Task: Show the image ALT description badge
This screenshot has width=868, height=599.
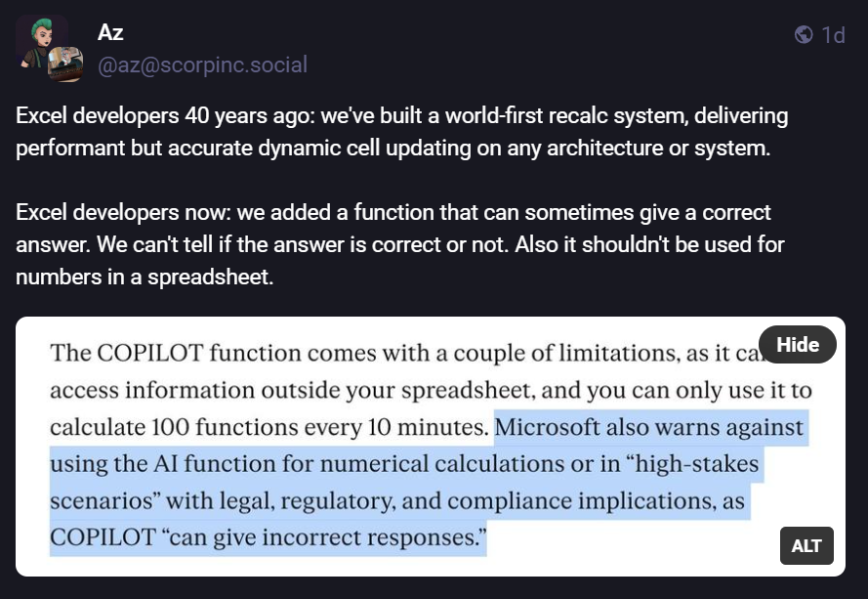Action: pyautogui.click(x=806, y=546)
